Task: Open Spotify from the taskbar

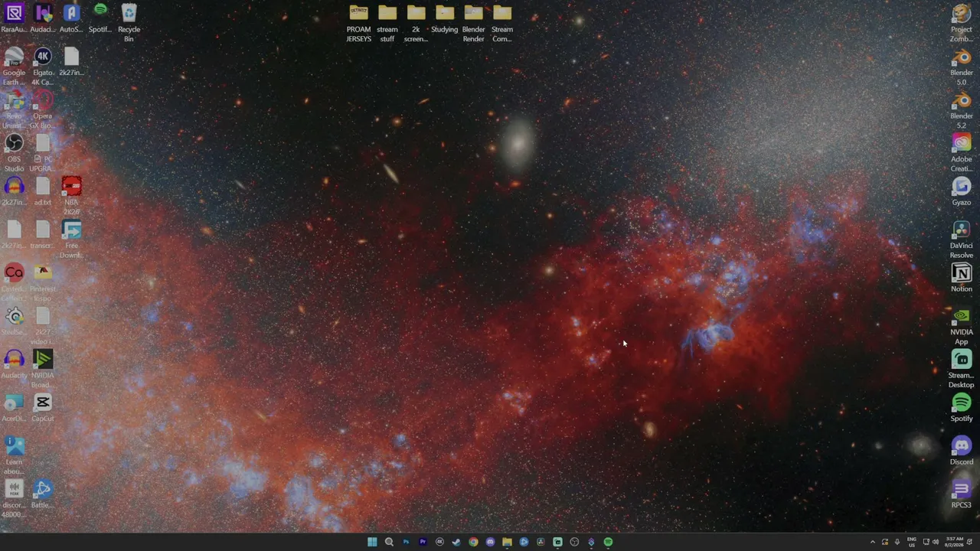Action: coord(608,542)
